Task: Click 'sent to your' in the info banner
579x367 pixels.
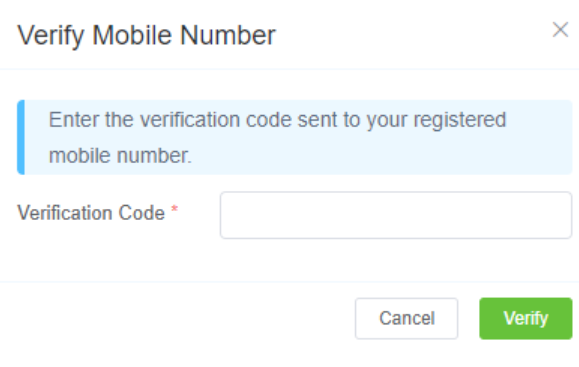Action: click(352, 120)
